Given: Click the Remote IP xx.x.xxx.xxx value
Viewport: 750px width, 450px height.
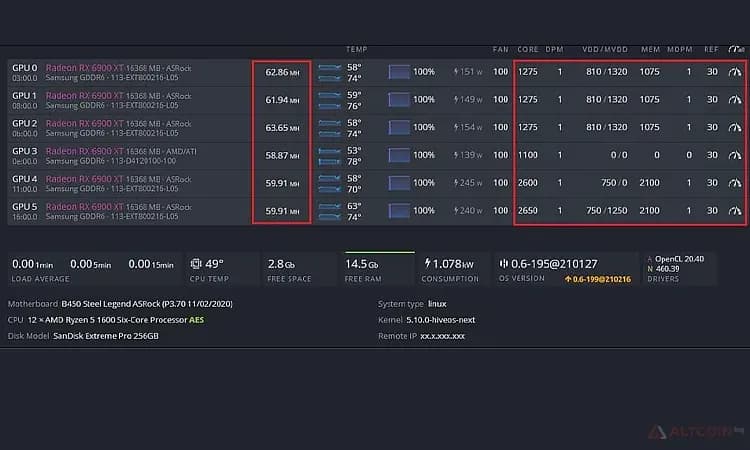Looking at the screenshot, I should coord(442,336).
